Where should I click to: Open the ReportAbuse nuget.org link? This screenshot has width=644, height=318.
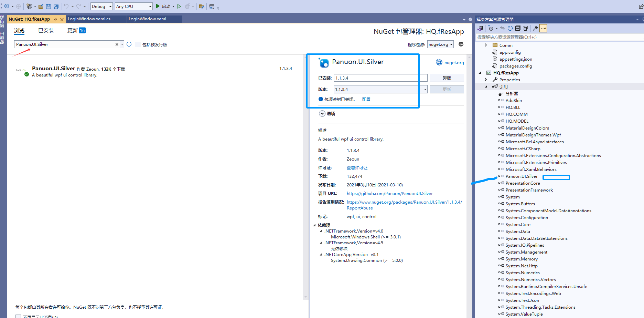[x=404, y=205]
